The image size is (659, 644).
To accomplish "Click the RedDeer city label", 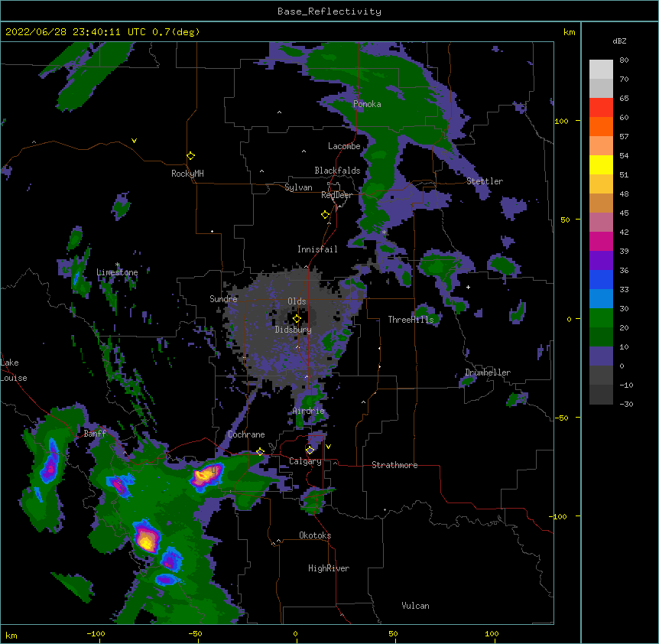I will pos(336,195).
